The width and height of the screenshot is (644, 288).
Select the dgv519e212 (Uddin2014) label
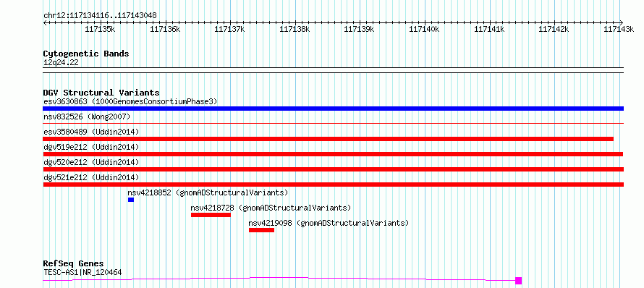pyautogui.click(x=91, y=147)
